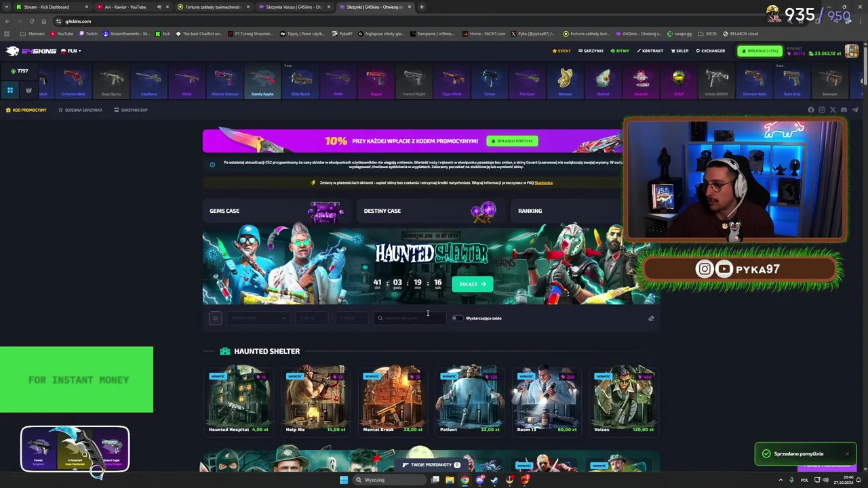Click the eraser clear-filters icon
Image resolution: width=868 pixels, height=488 pixels.
click(x=651, y=318)
